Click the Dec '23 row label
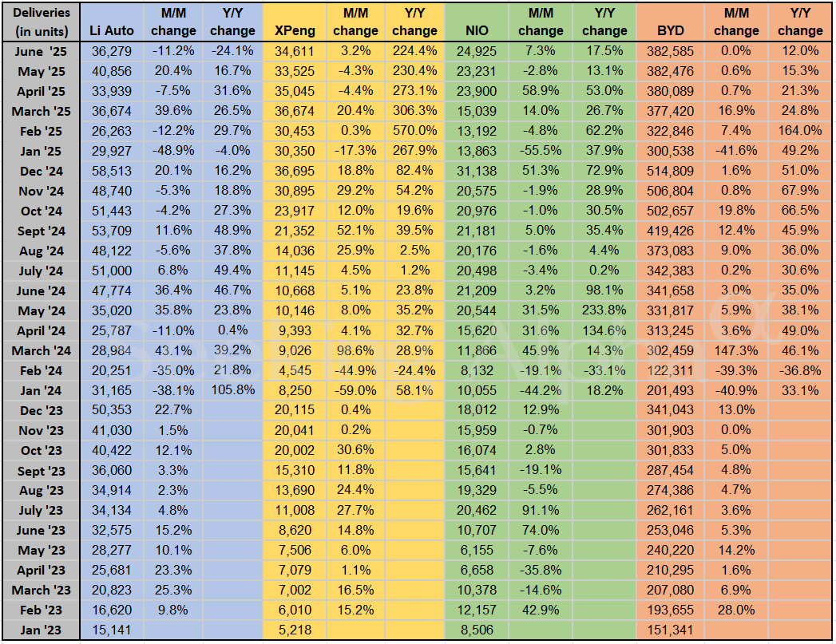Screen dimensions: 836x644 pos(42,410)
